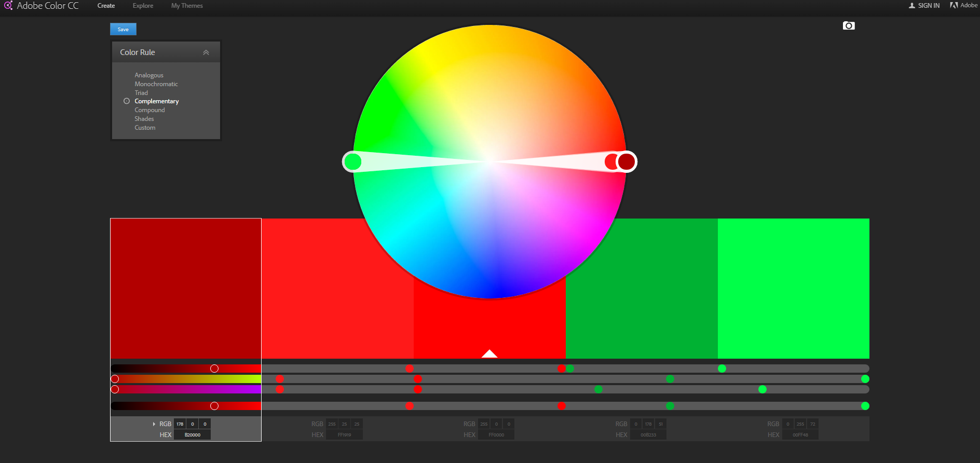
Task: Choose the Shades color rule
Action: [x=144, y=119]
